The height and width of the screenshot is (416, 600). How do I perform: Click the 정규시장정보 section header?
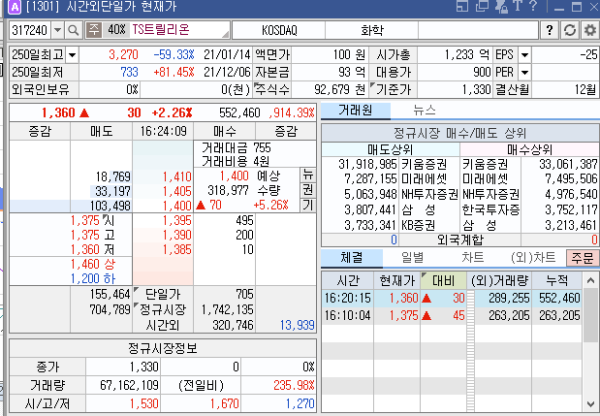(163, 348)
